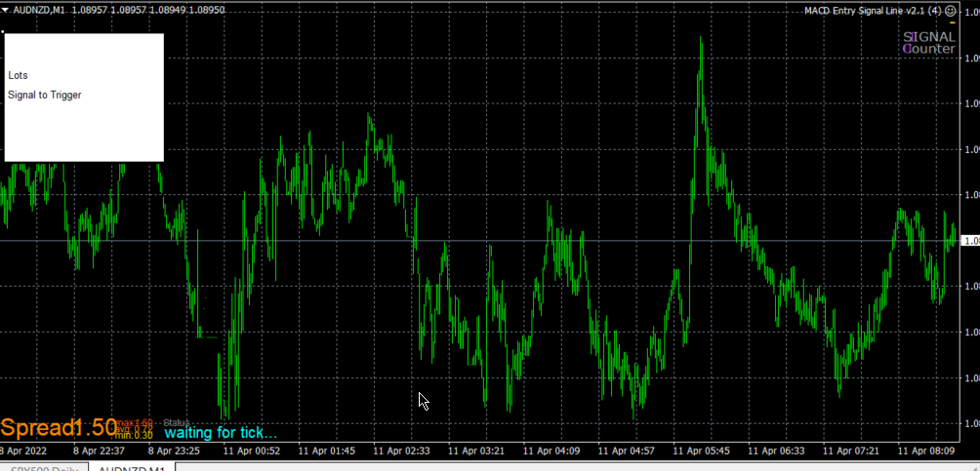Viewport: 980px width, 471px height.
Task: Switch to the AUDNZD,M1 chart tab
Action: (x=132, y=468)
